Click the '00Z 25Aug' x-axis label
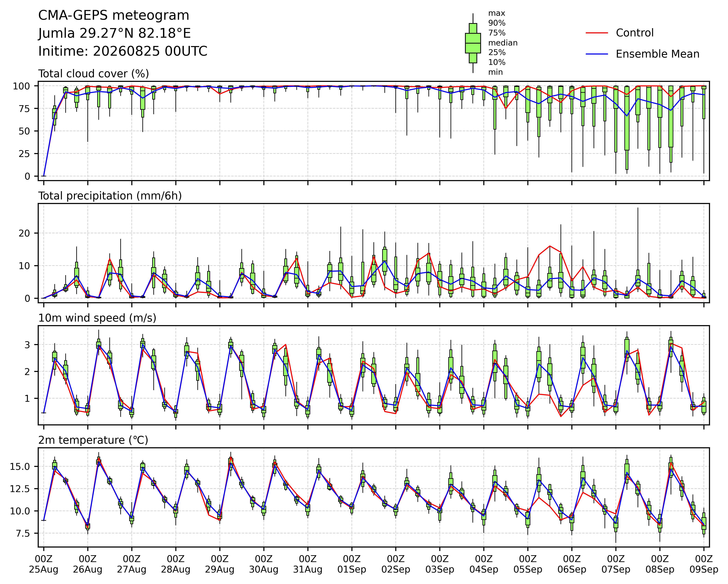The image size is (728, 584). 44,564
